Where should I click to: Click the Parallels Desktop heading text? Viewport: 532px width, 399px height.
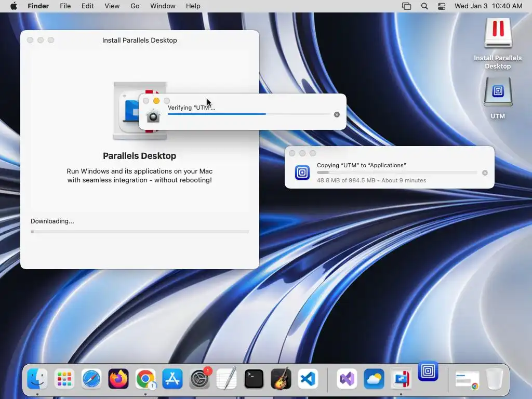click(x=139, y=156)
